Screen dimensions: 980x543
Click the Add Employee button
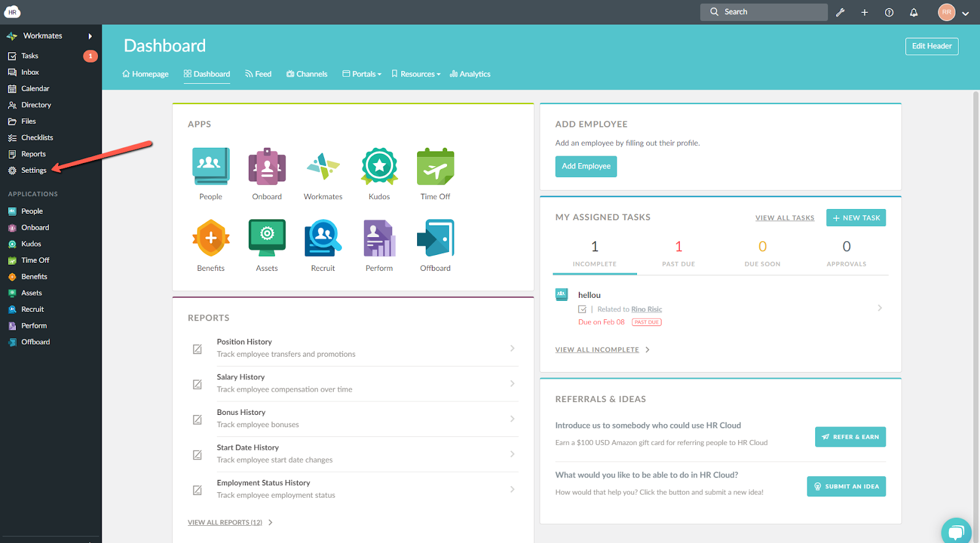coord(586,167)
